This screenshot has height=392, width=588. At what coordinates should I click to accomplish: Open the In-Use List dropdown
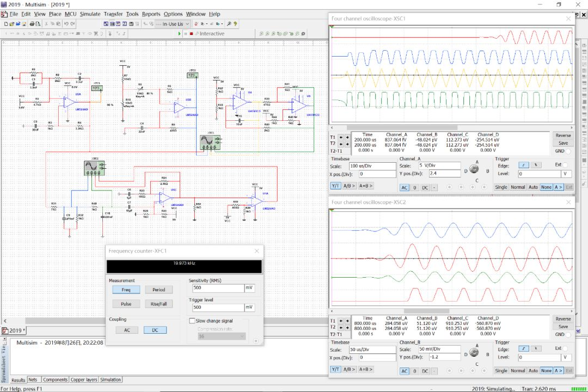(x=187, y=24)
